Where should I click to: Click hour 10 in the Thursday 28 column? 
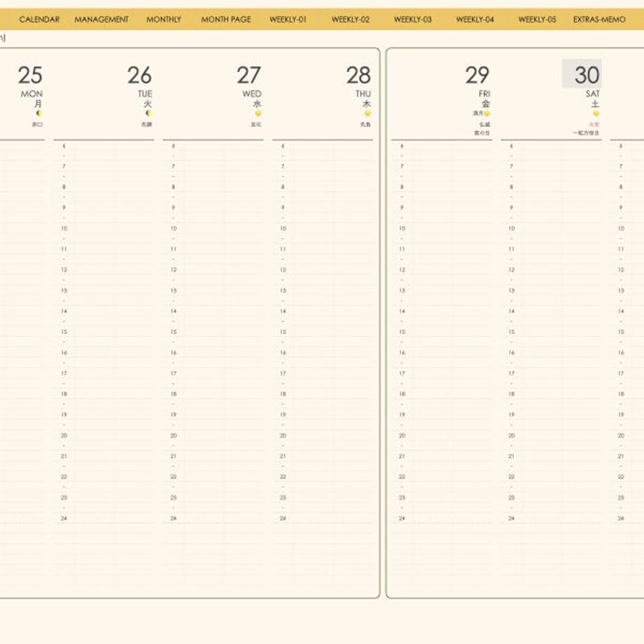283,228
